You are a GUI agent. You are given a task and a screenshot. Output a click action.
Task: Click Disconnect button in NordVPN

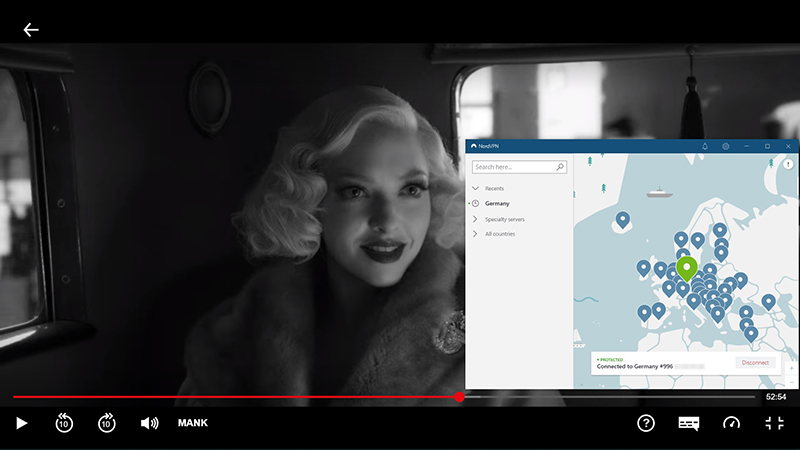pyautogui.click(x=755, y=362)
